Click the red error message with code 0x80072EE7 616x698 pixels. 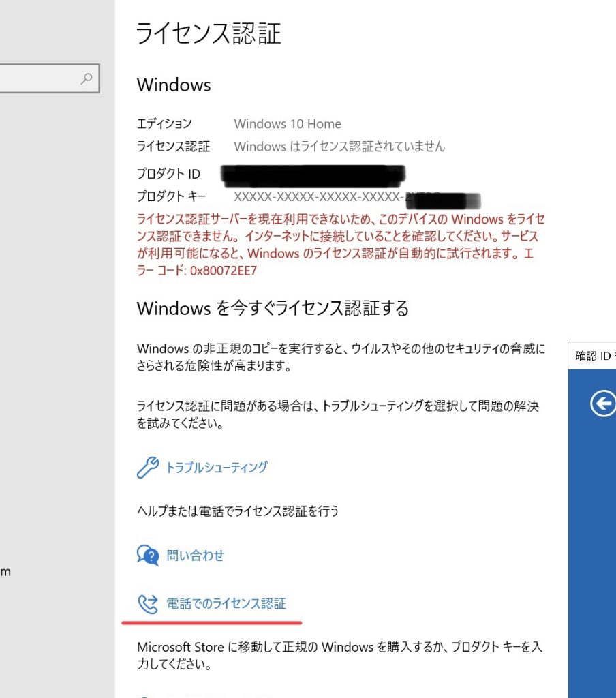coord(341,245)
